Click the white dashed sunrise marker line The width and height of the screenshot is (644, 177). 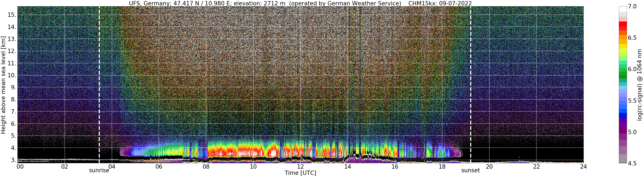(x=99, y=84)
